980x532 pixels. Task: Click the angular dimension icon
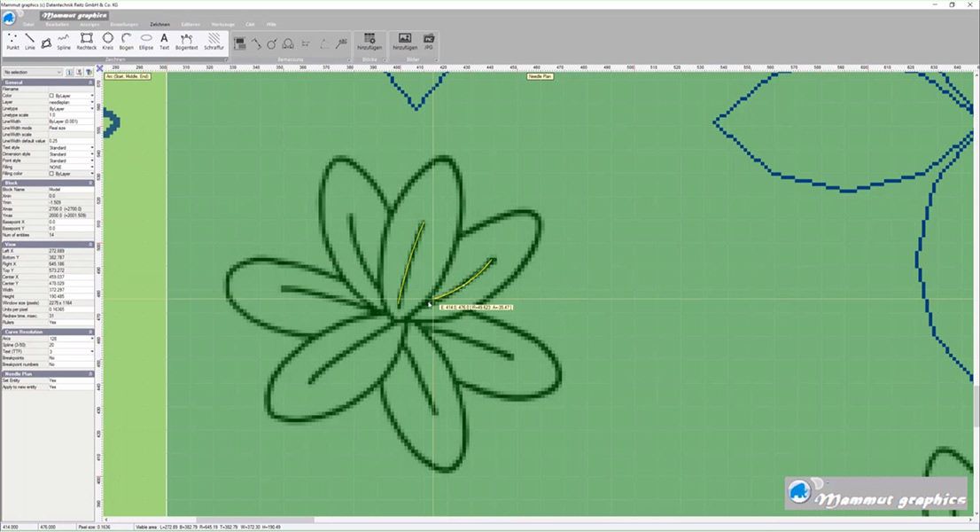[x=323, y=43]
